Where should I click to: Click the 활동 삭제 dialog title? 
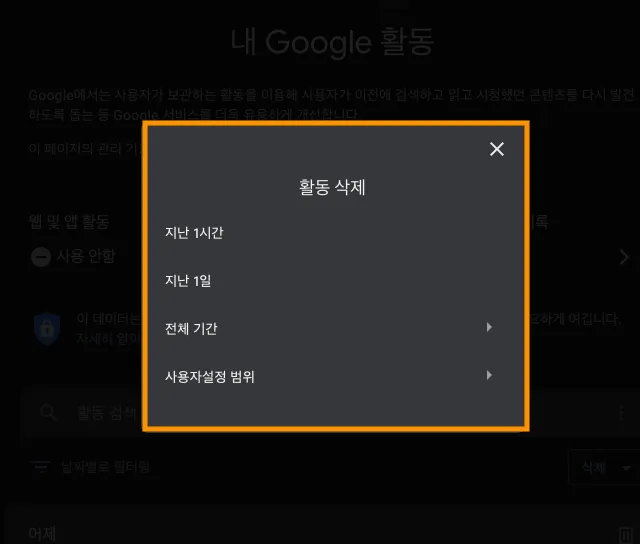coord(332,187)
